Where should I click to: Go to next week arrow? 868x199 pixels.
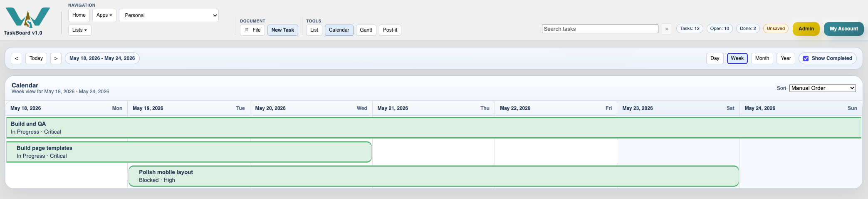click(56, 58)
